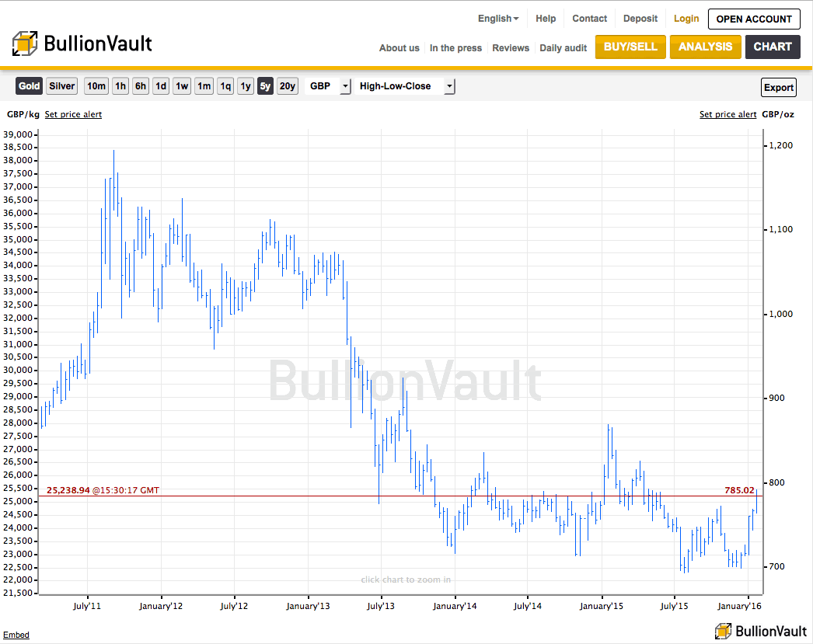Click the right Set price alert link
This screenshot has height=644, width=813.
[728, 114]
